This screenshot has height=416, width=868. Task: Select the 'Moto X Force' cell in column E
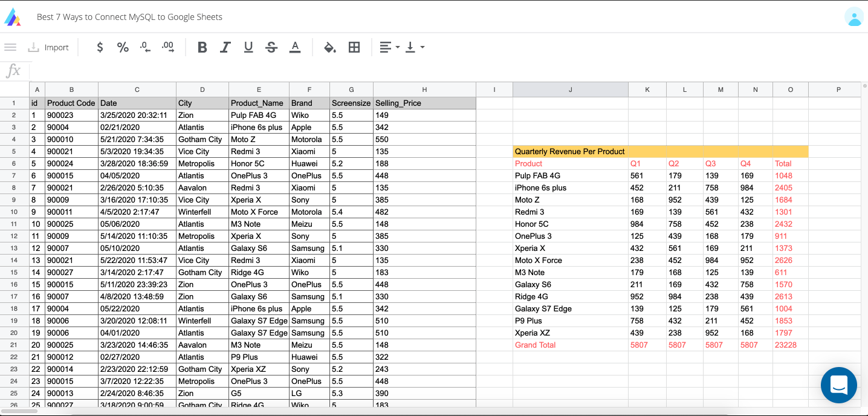(259, 212)
